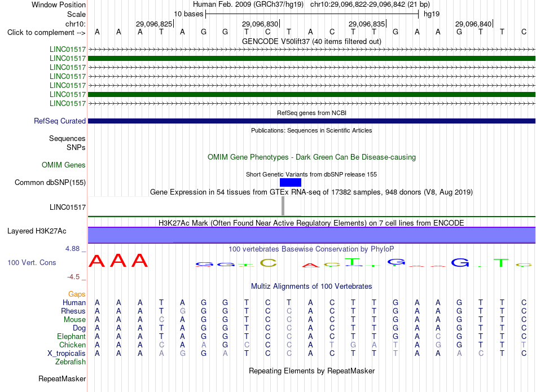Click the Scale label
The width and height of the screenshot is (536, 392).
coord(76,14)
